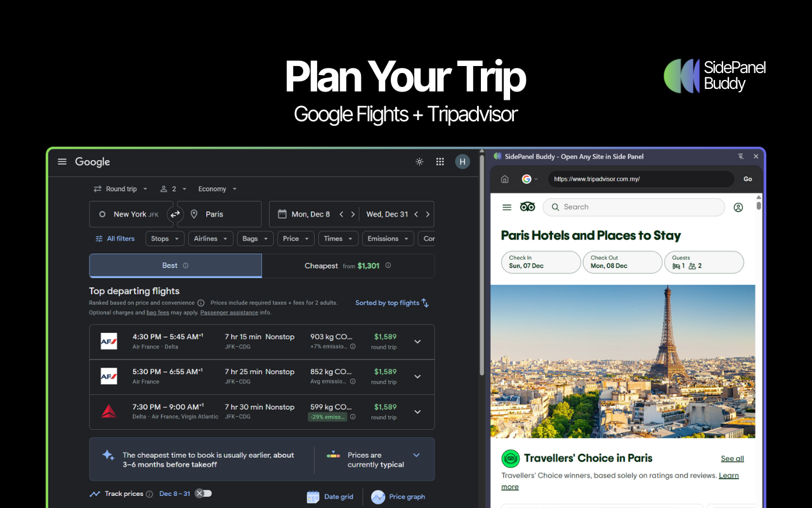The image size is (812, 508).
Task: Click the return date Wed, Dec 31
Action: point(386,215)
